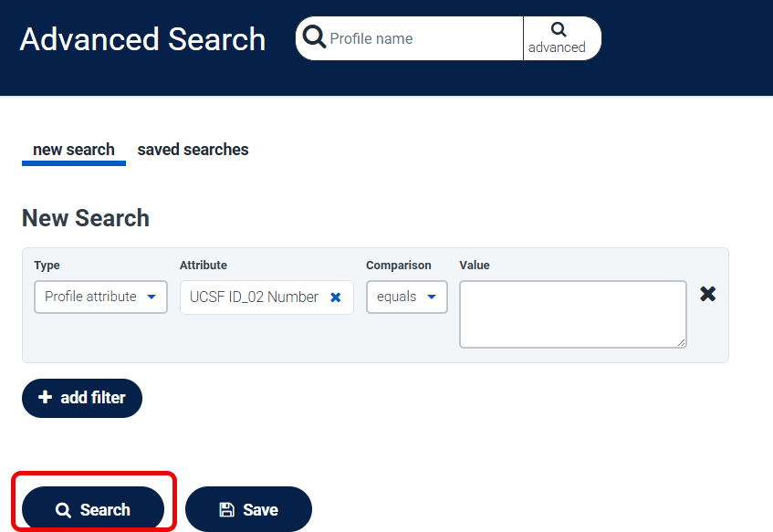Clear the UCSF ID_02 Number attribute chip
Viewport: 773px width, 532px height.
click(x=336, y=297)
